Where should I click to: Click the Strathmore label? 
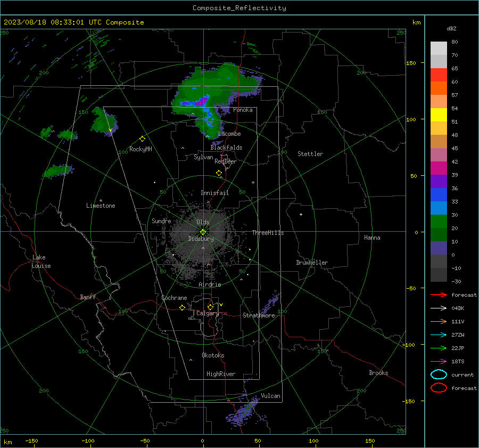[x=259, y=315]
